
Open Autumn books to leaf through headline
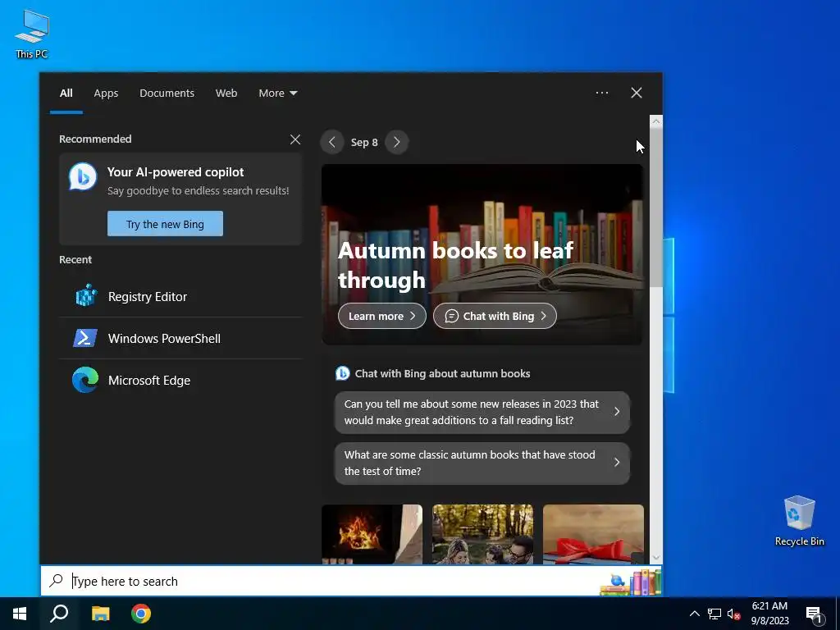pos(455,265)
